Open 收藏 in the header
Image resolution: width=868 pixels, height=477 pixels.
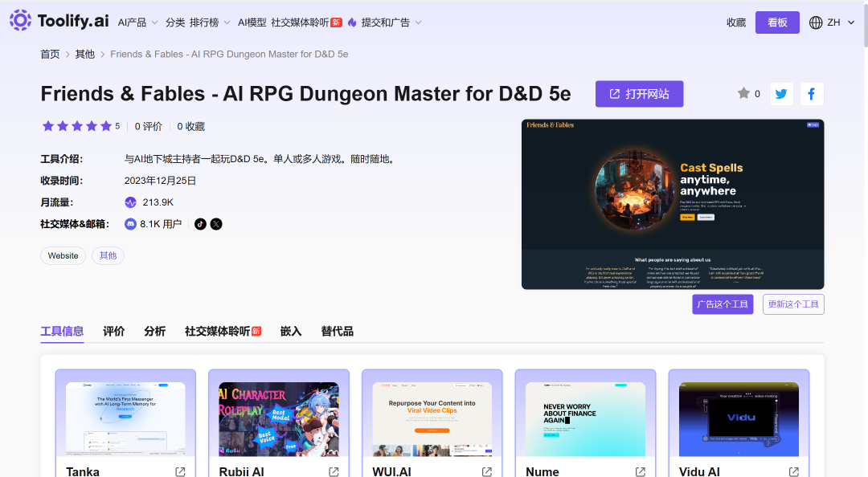[736, 22]
